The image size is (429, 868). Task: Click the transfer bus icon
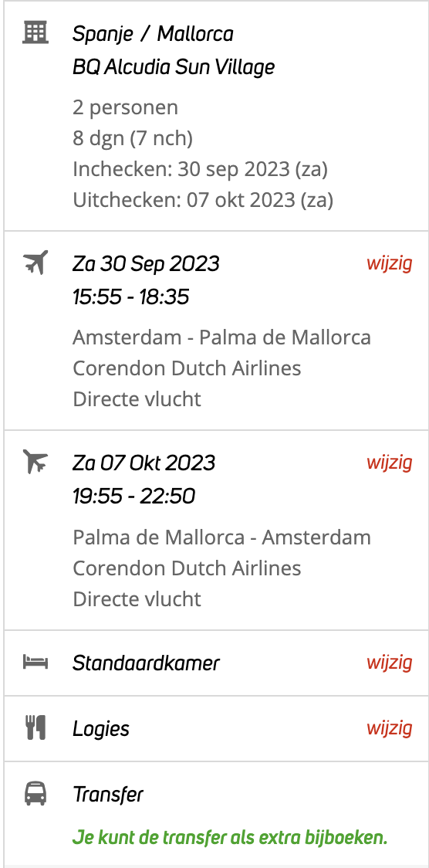pyautogui.click(x=35, y=794)
